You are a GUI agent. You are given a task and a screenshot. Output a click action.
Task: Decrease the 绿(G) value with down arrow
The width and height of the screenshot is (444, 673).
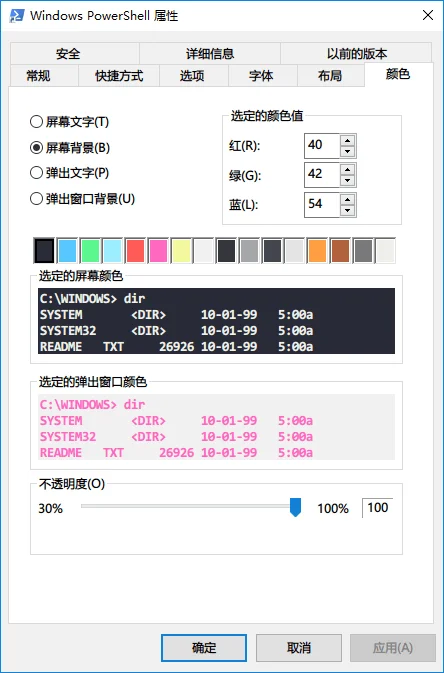pyautogui.click(x=347, y=181)
